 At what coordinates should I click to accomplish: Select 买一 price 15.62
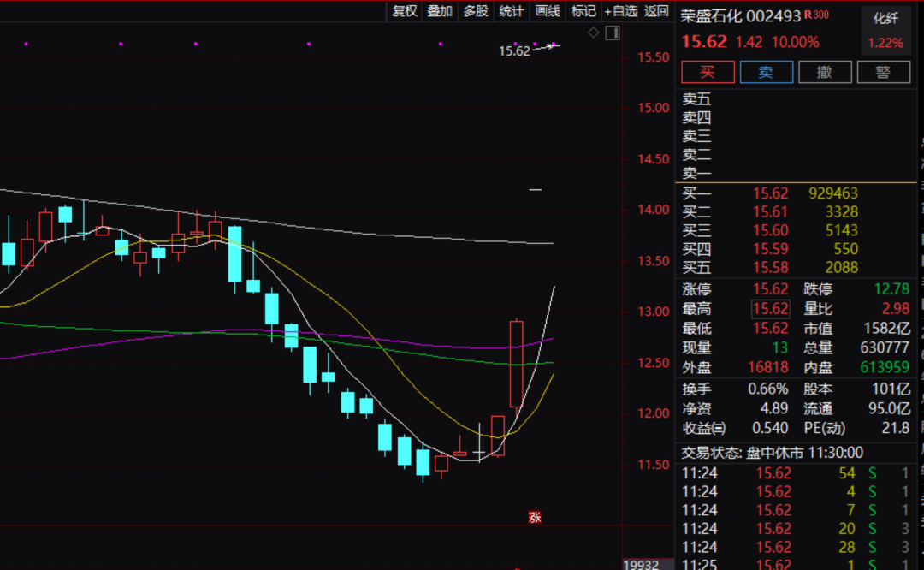pos(770,193)
